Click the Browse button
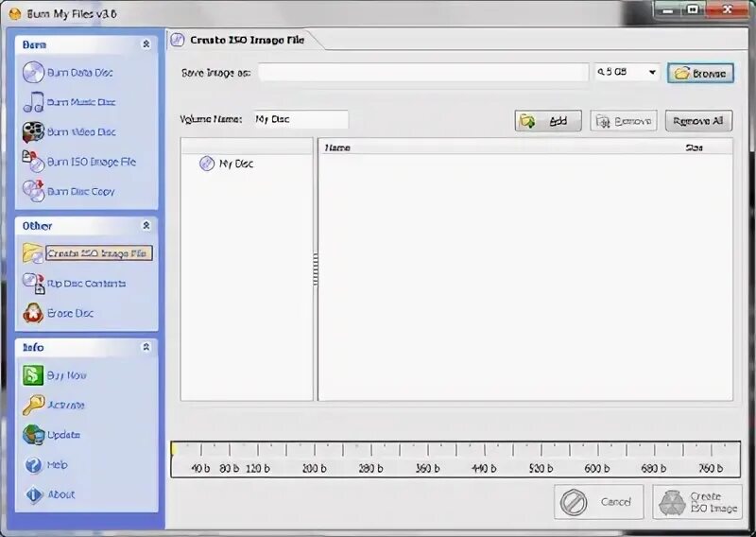Screen dimensions: 756x537 coord(700,73)
